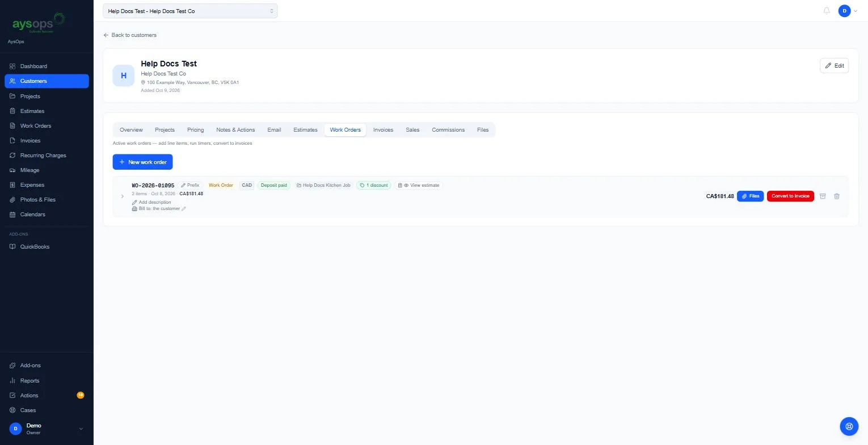Viewport: 868px width, 445px height.
Task: Select the Commissions tab
Action: (448, 130)
